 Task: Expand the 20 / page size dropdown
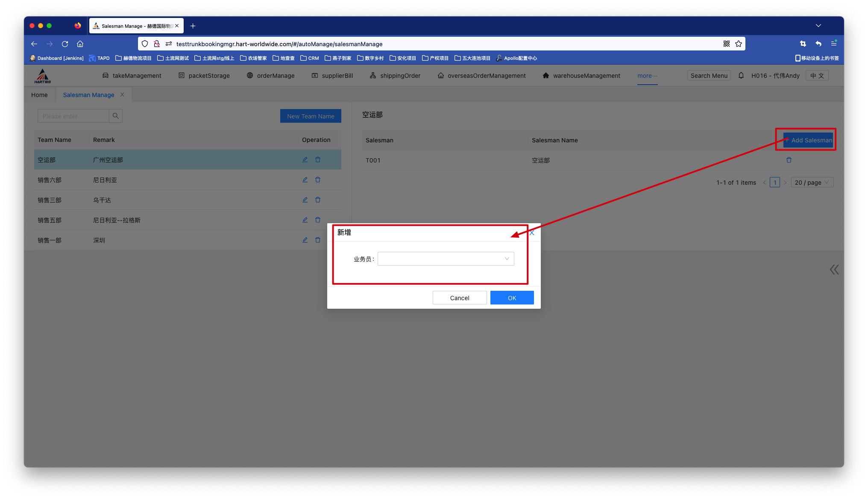pos(812,183)
